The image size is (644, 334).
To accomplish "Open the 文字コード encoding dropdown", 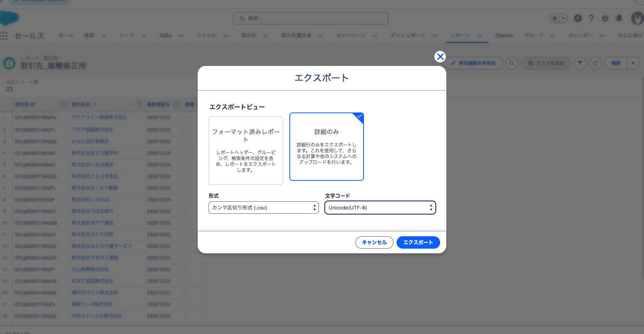I will click(380, 208).
